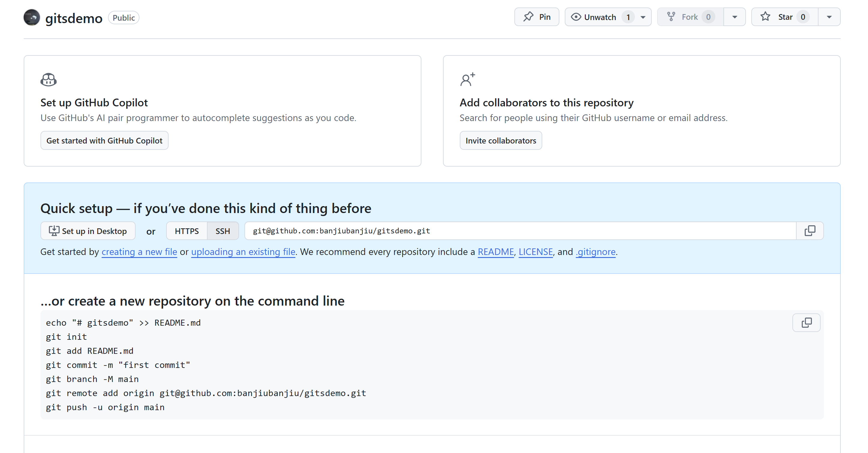Click the git remote add origin command line
This screenshot has height=453, width=868.
point(206,393)
